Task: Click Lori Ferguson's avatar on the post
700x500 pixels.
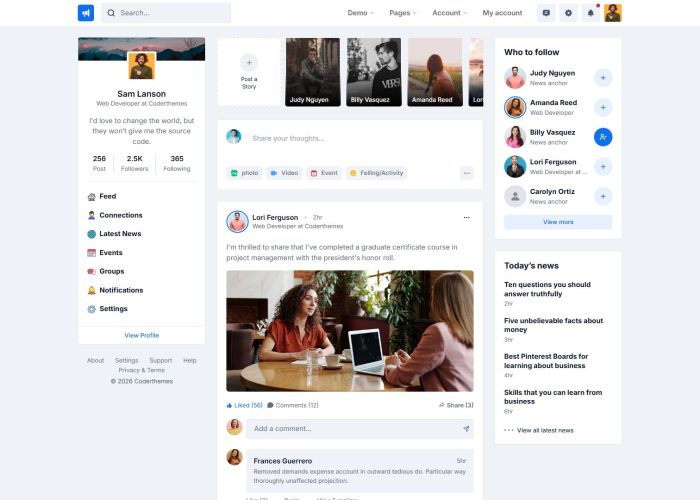Action: click(238, 221)
